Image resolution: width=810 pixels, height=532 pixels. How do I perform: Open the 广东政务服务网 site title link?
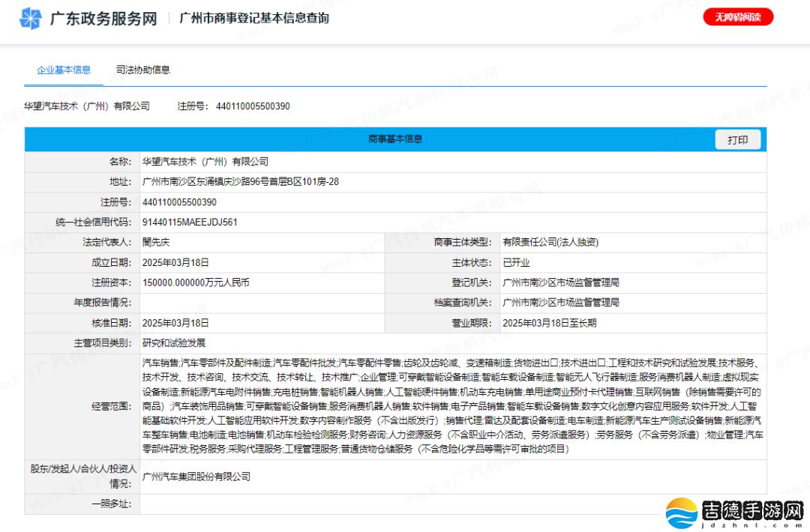click(x=103, y=19)
